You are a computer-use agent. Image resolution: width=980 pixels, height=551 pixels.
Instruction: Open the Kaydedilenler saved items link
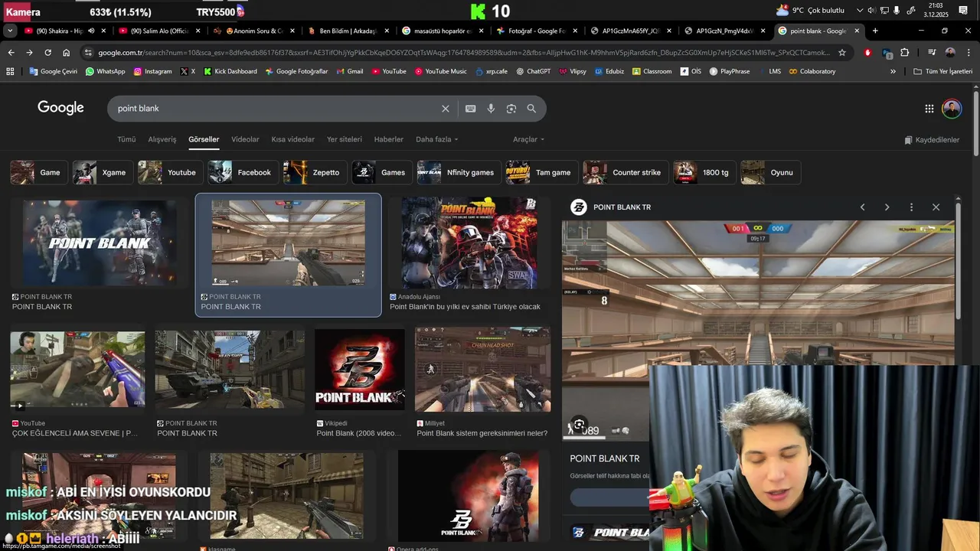coord(932,140)
